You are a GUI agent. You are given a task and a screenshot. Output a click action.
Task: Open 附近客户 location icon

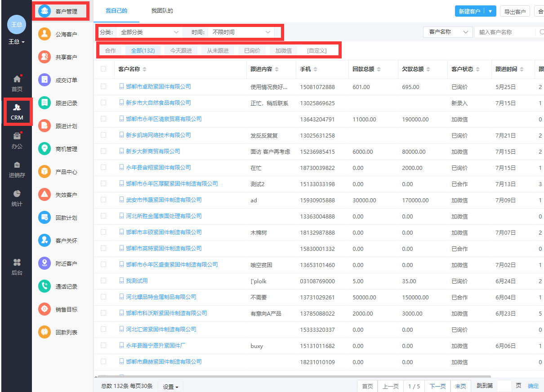(45, 263)
